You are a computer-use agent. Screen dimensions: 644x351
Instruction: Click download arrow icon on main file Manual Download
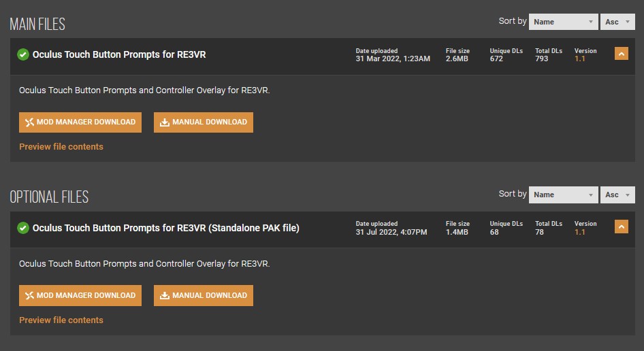point(164,122)
